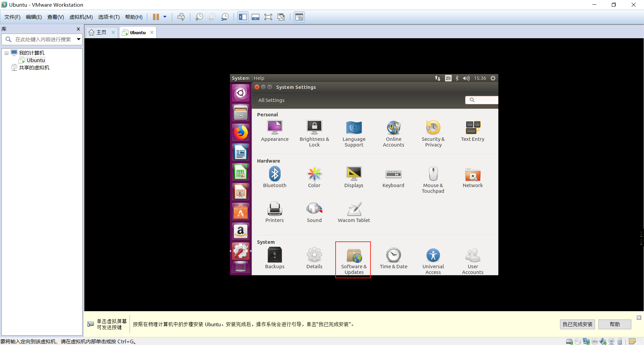Launch LibreOffice Impress from the launcher

[x=241, y=192]
